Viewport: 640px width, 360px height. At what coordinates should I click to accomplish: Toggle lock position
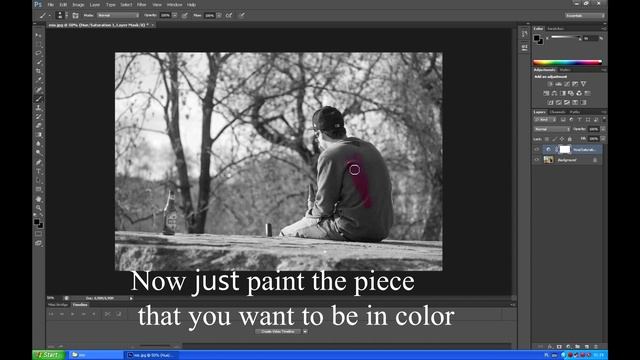(x=562, y=139)
